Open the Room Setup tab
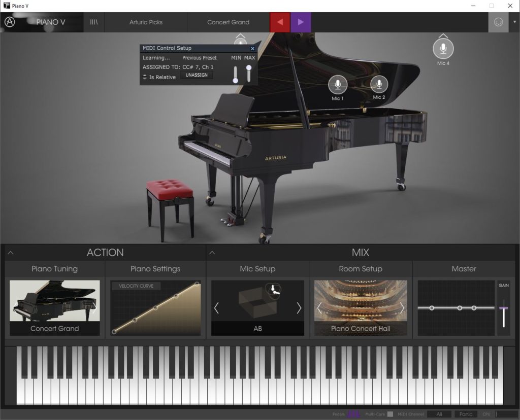Screen dimensions: 520x420 [x=361, y=269]
